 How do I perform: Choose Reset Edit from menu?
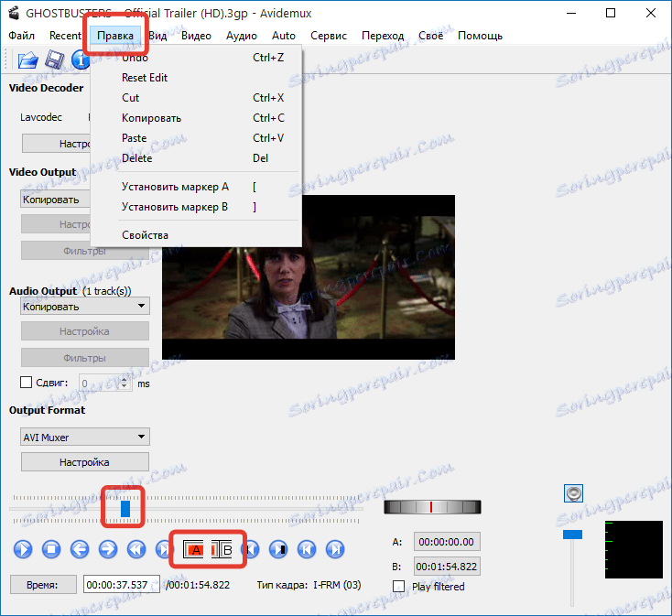(196, 78)
